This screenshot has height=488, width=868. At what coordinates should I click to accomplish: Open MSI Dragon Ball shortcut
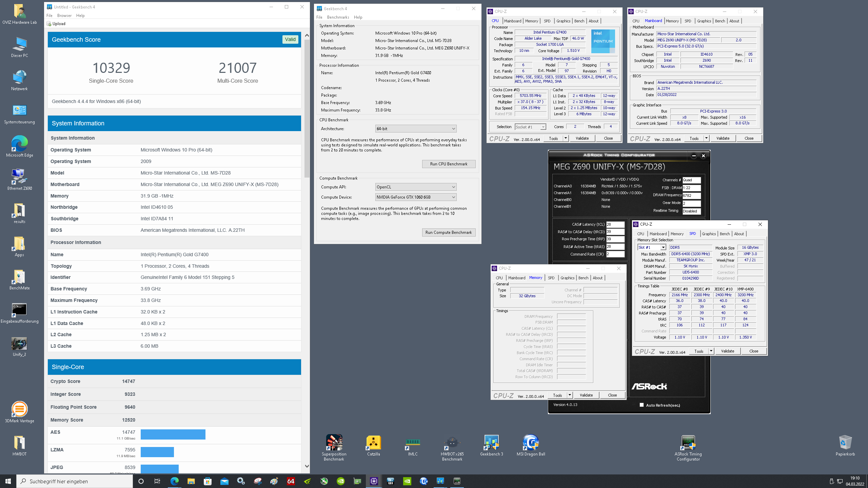pos(531,446)
